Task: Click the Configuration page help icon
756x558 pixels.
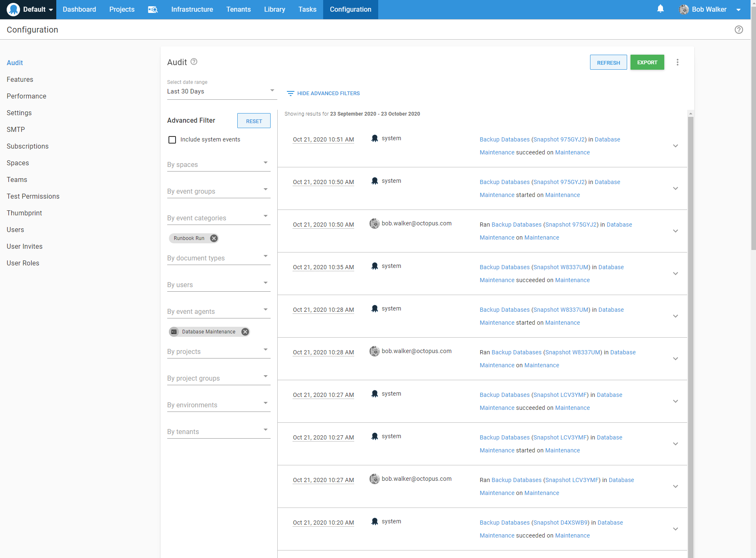Action: (738, 30)
